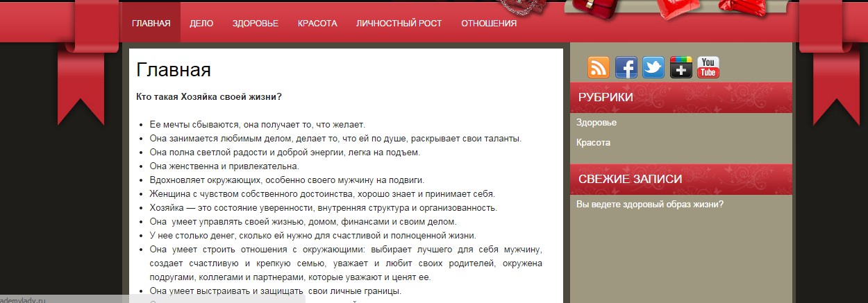Image resolution: width=868 pixels, height=303 pixels.
Task: Open the ДЕЛО menu section
Action: pos(201,23)
